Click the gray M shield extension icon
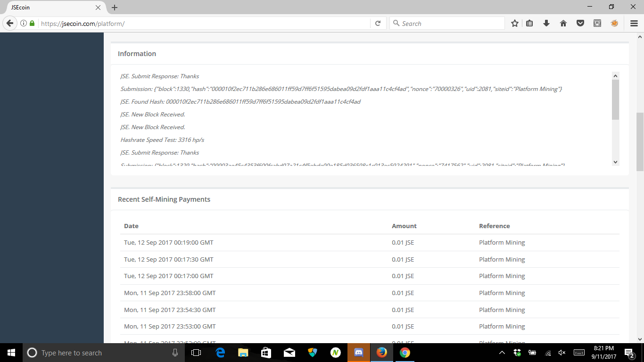 [597, 23]
